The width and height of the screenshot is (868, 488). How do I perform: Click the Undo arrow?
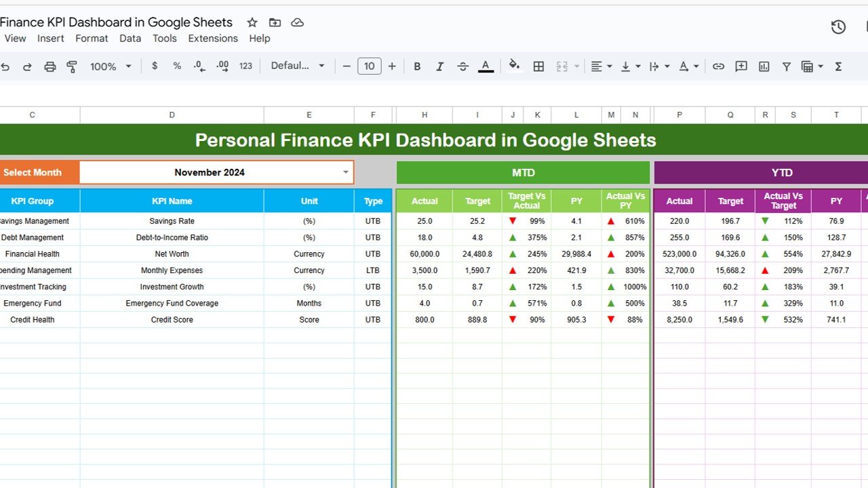click(5, 66)
